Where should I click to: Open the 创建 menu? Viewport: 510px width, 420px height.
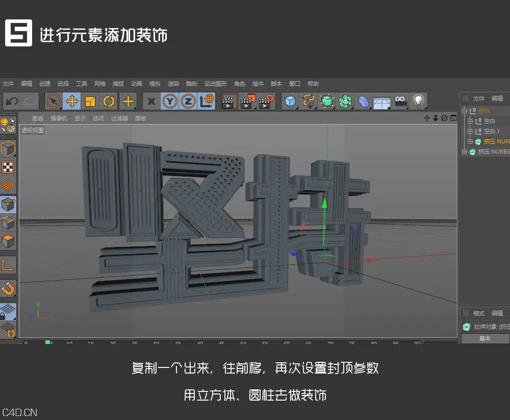(45, 84)
